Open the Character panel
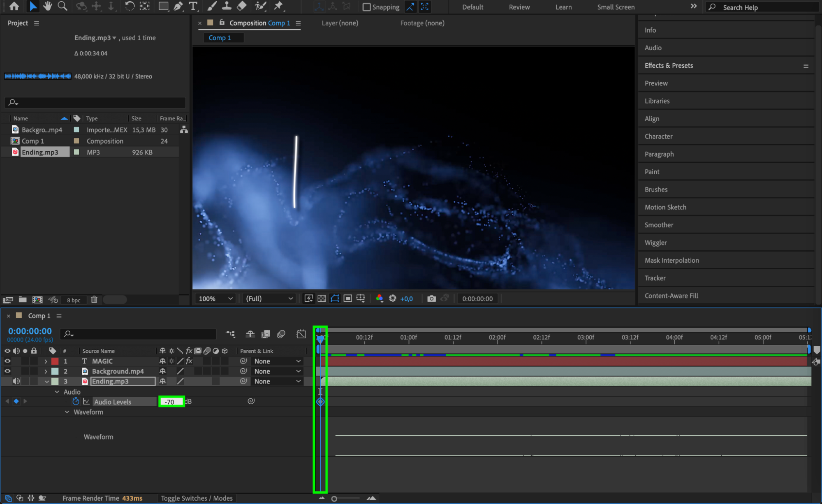The height and width of the screenshot is (504, 822). 658,136
